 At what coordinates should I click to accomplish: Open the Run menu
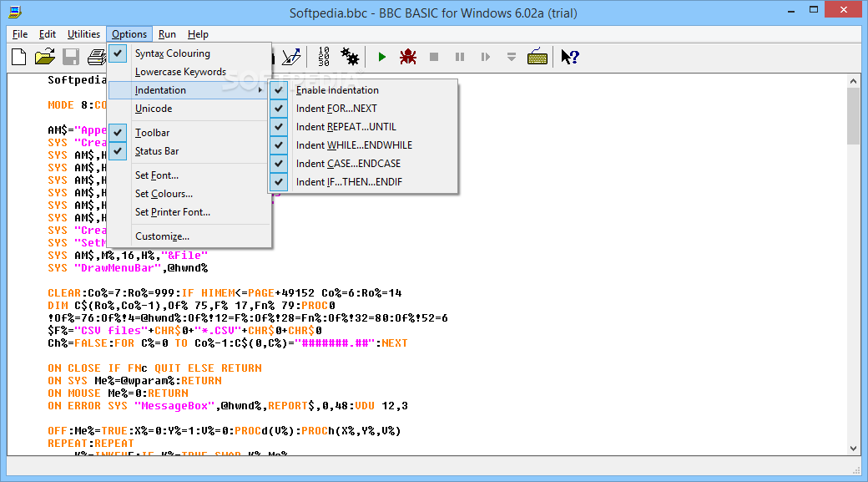167,33
